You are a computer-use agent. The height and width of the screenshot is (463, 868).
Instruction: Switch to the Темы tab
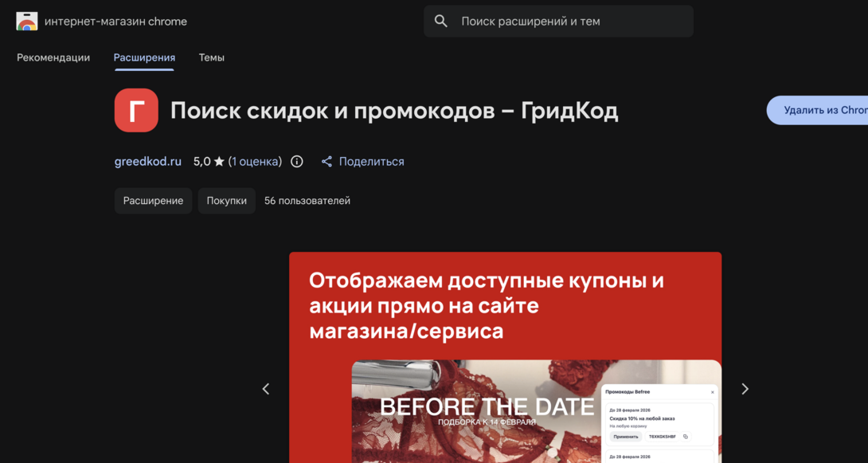coord(212,57)
